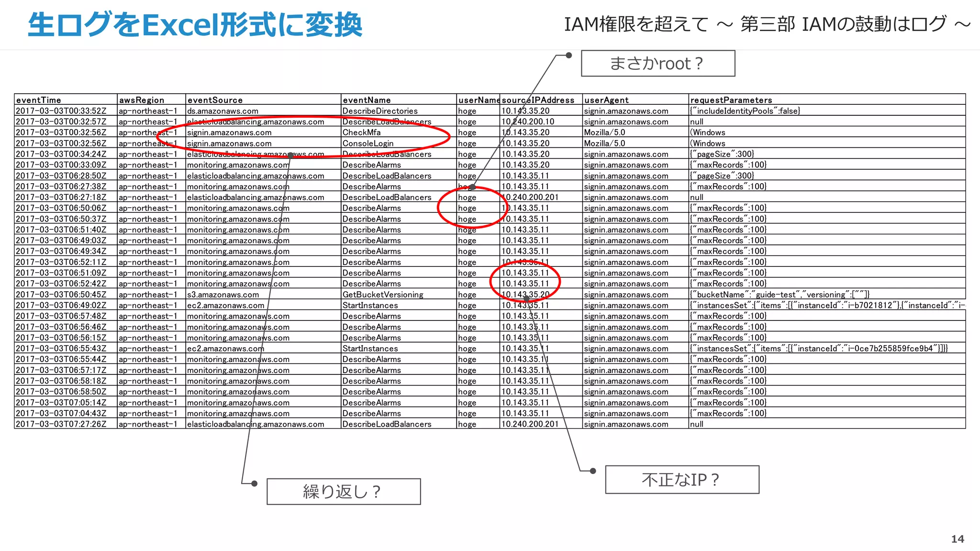The image size is (980, 551).
Task: Click the awsRegion column header
Action: click(151, 99)
